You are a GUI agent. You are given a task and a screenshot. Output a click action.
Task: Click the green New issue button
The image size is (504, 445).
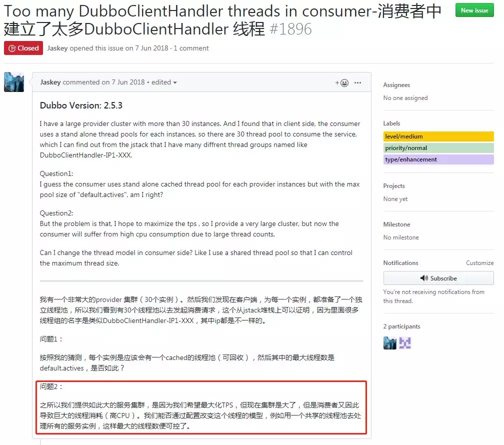[474, 10]
